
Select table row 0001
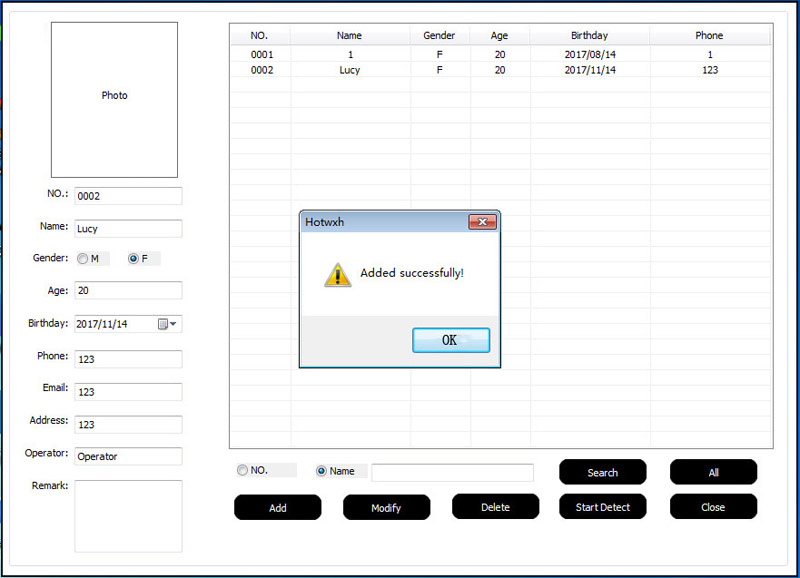click(x=501, y=54)
